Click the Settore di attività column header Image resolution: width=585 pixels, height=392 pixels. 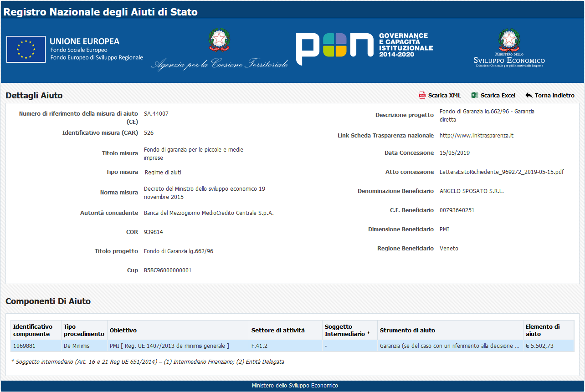[278, 330]
